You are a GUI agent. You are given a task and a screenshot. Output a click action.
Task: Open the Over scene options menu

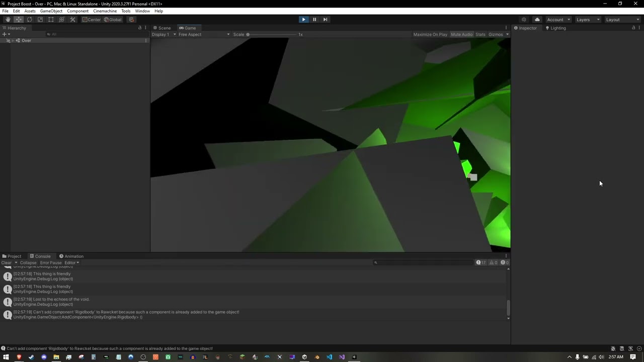146,40
